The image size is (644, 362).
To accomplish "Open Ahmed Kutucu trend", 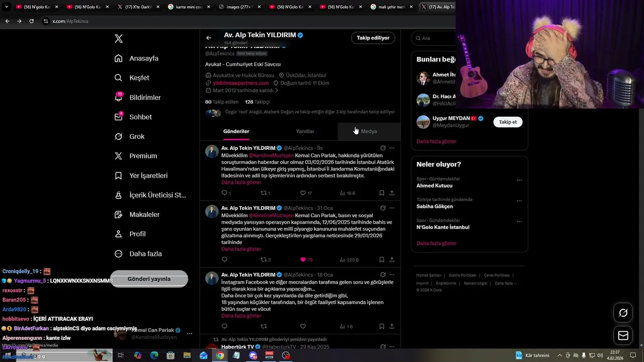I will click(434, 186).
